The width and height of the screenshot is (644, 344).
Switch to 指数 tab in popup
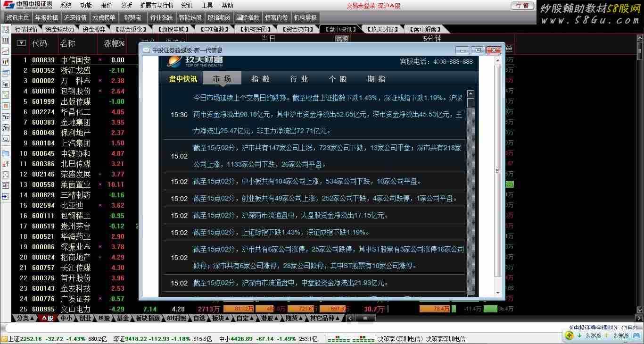tap(260, 79)
